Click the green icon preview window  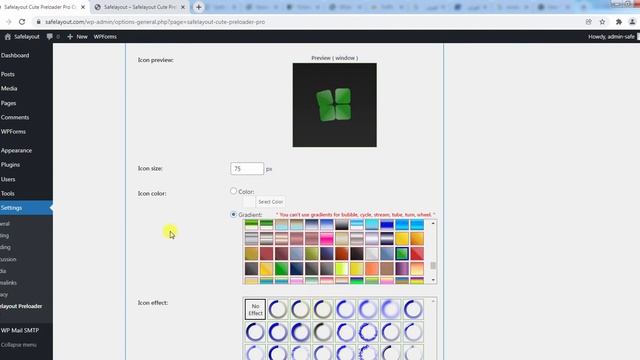335,105
